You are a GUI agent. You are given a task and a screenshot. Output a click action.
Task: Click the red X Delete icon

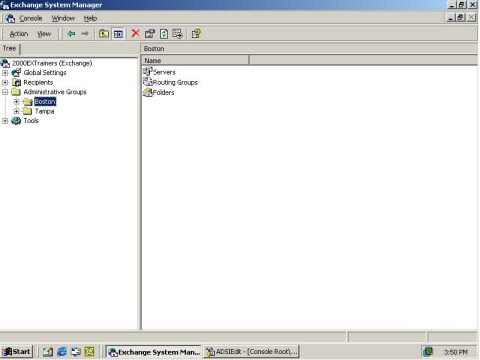click(x=135, y=33)
